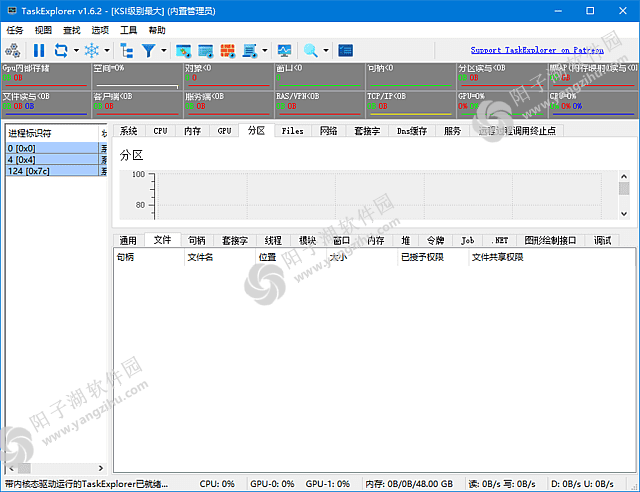Click the blue funnel filter icon

[x=149, y=51]
